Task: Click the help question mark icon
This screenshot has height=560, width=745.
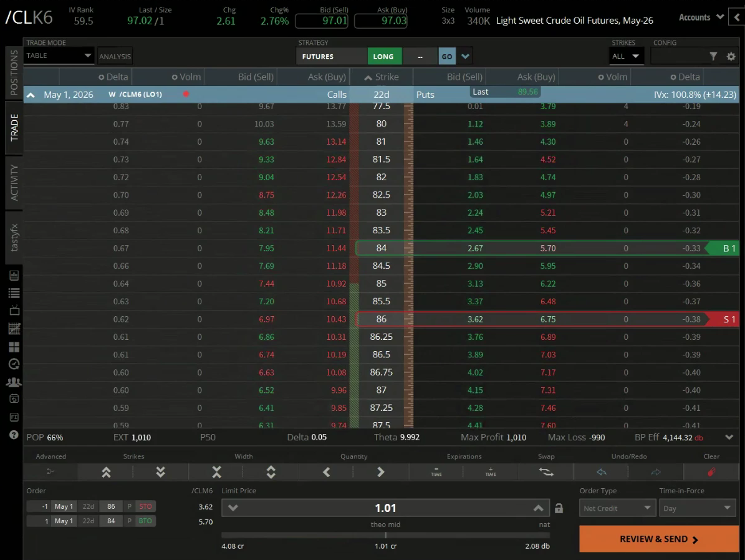Action: [14, 435]
